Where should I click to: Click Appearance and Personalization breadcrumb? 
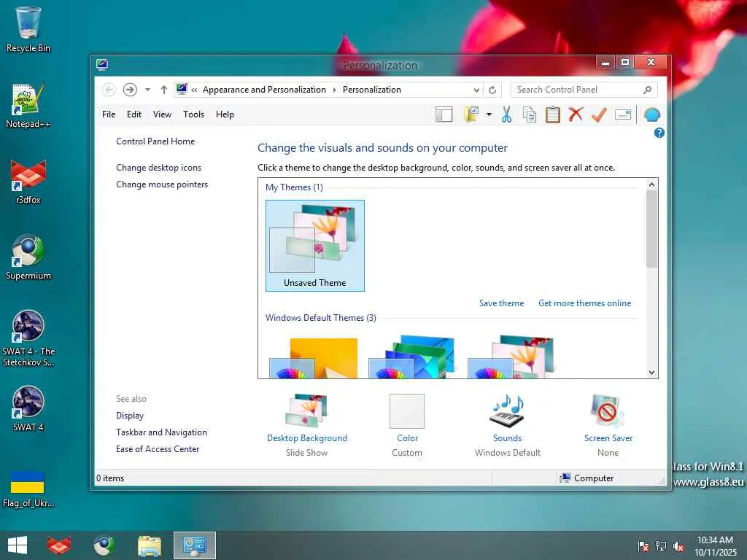pos(264,90)
